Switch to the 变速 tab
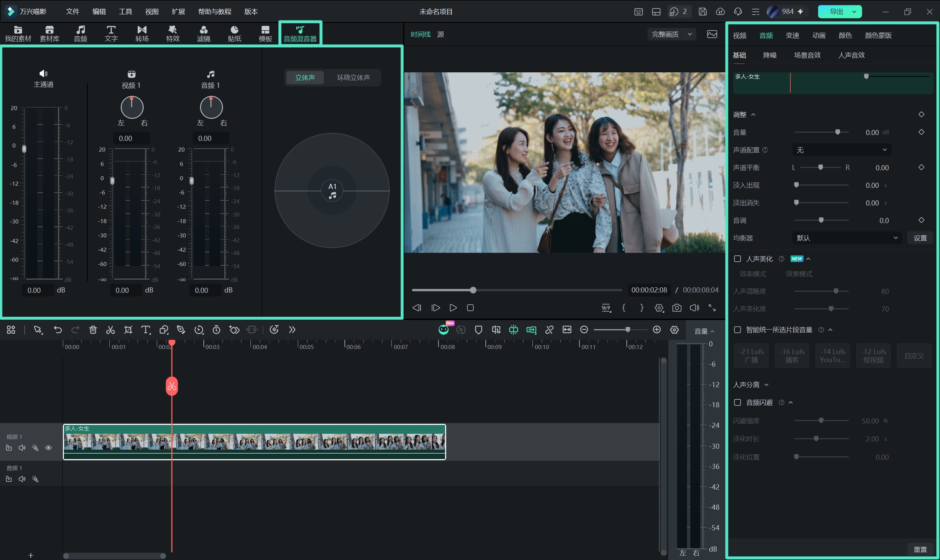The width and height of the screenshot is (940, 560). (792, 36)
